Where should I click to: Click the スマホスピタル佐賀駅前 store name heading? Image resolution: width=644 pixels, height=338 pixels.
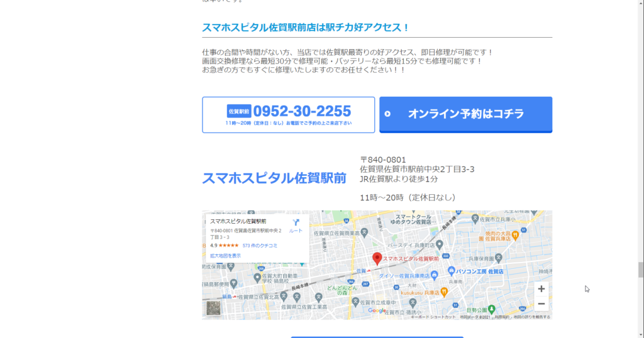(274, 178)
